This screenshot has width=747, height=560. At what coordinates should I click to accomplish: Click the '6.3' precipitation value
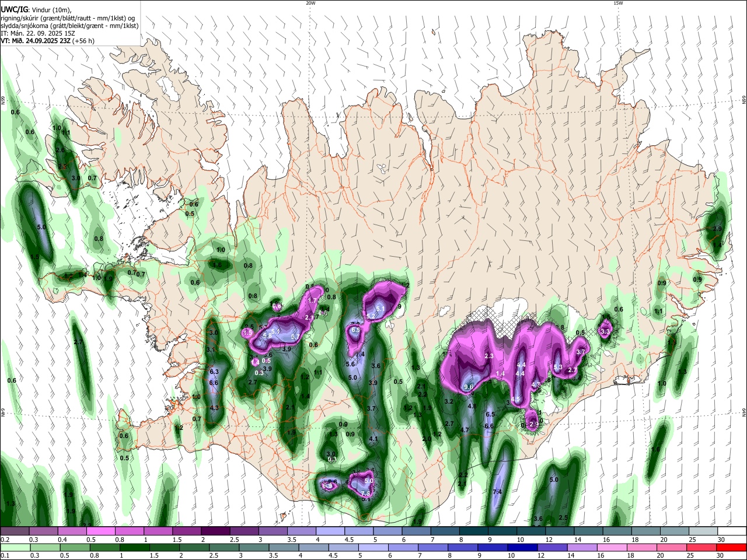(214, 372)
